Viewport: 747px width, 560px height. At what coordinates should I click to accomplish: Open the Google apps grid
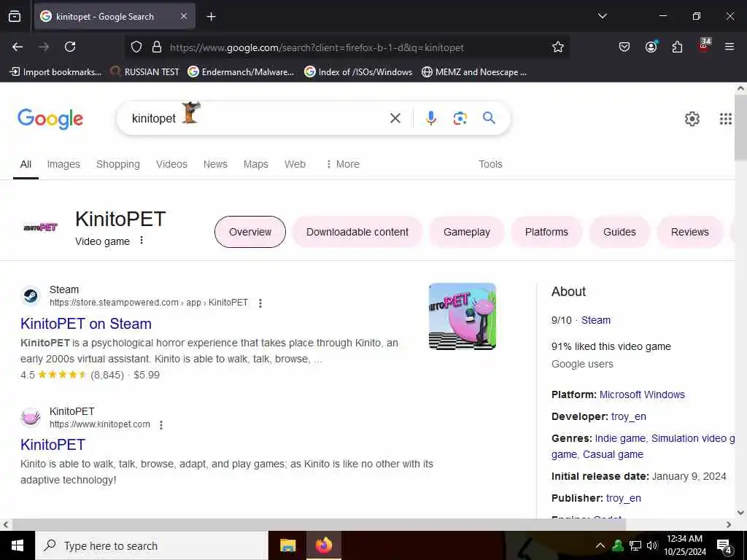[x=726, y=119]
